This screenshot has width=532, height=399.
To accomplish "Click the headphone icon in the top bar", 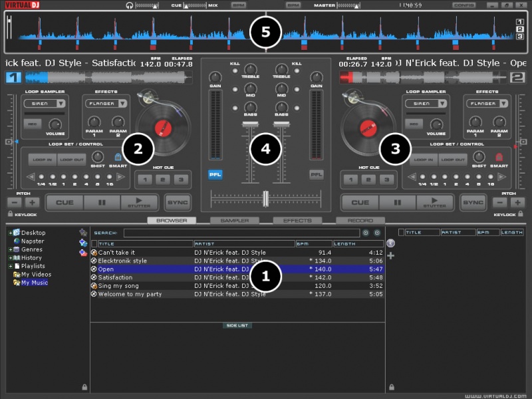I will 129,5.
